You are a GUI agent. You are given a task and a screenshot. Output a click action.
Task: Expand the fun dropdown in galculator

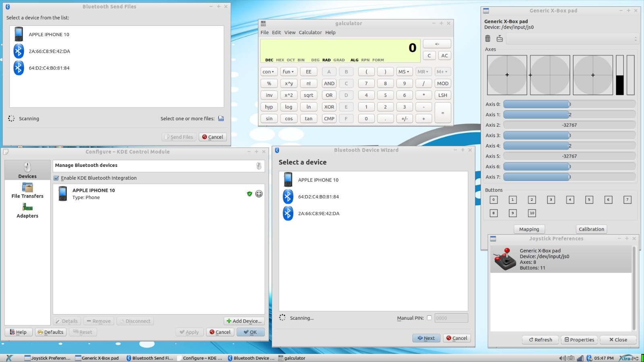288,72
